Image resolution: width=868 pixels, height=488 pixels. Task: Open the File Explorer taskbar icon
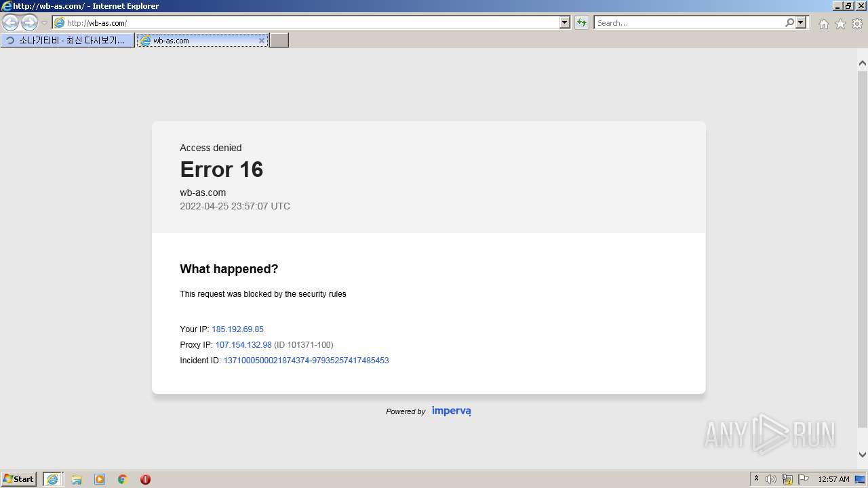pyautogui.click(x=77, y=479)
